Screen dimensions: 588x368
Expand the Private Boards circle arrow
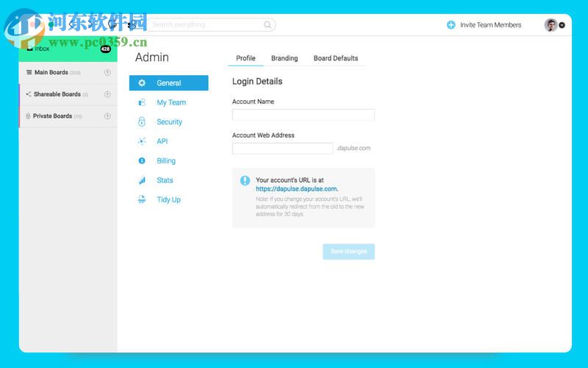(107, 116)
